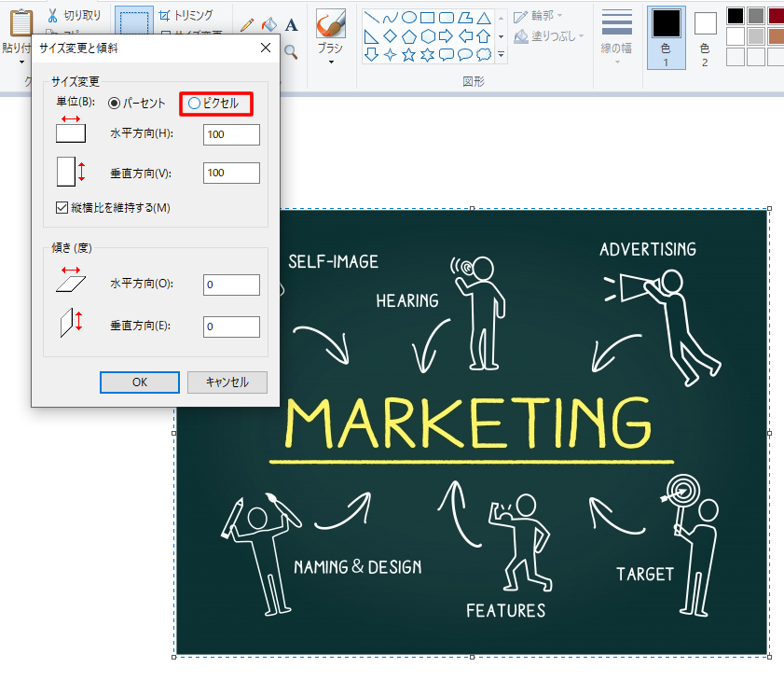This screenshot has width=784, height=681.
Task: Click OK in the resize dialog
Action: click(140, 382)
